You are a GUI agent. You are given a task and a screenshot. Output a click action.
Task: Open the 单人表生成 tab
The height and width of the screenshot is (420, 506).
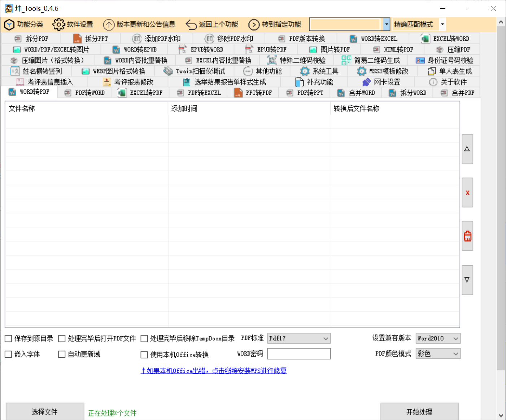click(449, 71)
